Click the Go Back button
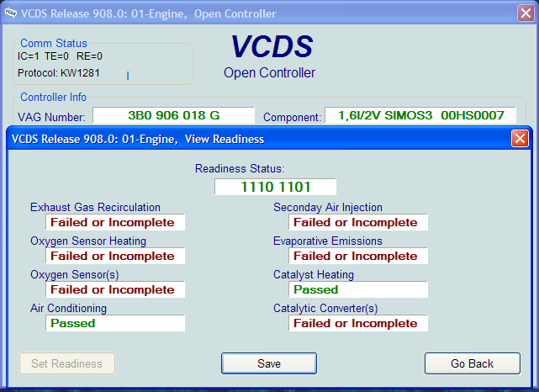The image size is (539, 392). (472, 363)
